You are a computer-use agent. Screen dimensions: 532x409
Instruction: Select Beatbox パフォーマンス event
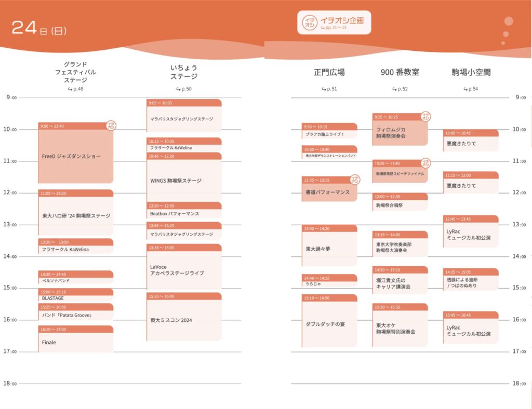pos(184,210)
